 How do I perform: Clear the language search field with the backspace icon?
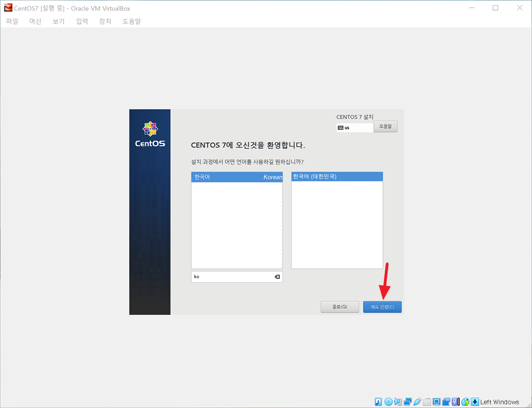pos(277,277)
